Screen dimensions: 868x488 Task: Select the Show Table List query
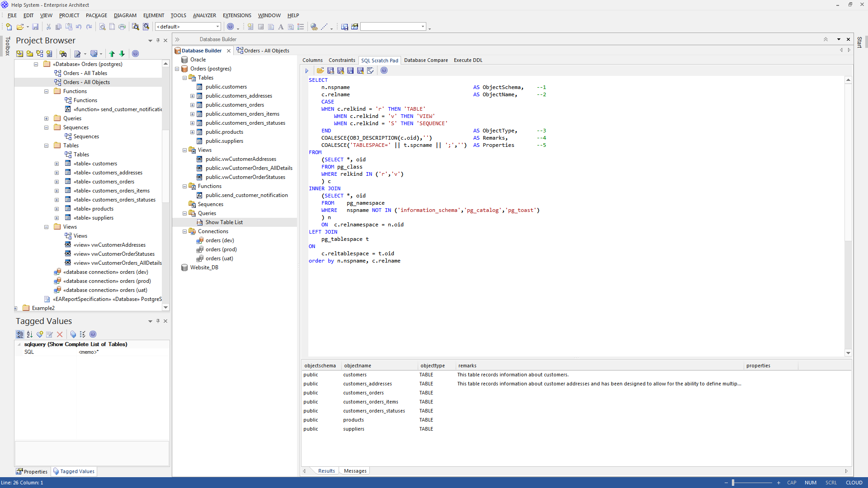click(x=224, y=222)
